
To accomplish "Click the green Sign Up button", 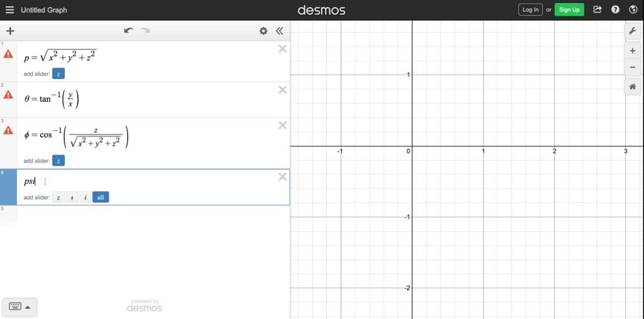I will click(569, 10).
